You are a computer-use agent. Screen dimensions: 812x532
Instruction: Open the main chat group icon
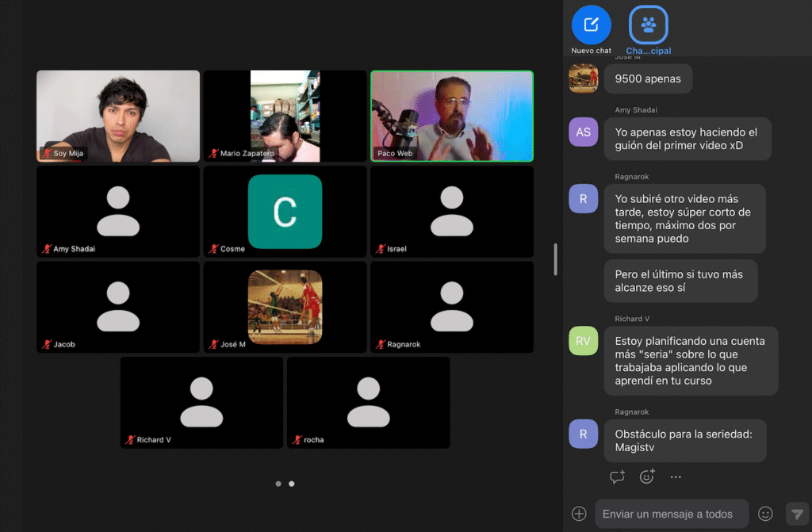click(x=648, y=25)
